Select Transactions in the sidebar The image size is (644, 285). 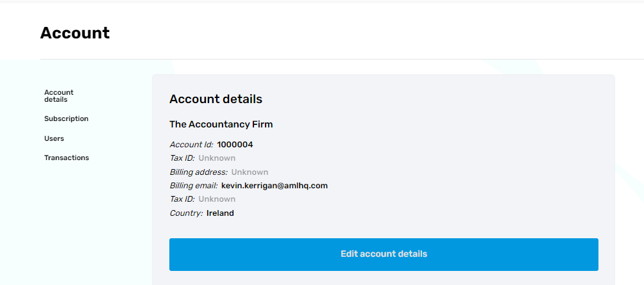tap(66, 158)
